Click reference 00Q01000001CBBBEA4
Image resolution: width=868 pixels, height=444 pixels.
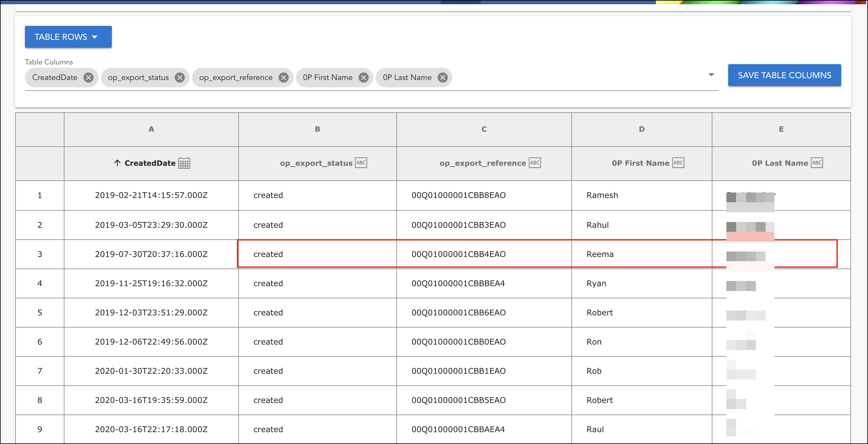coord(458,283)
